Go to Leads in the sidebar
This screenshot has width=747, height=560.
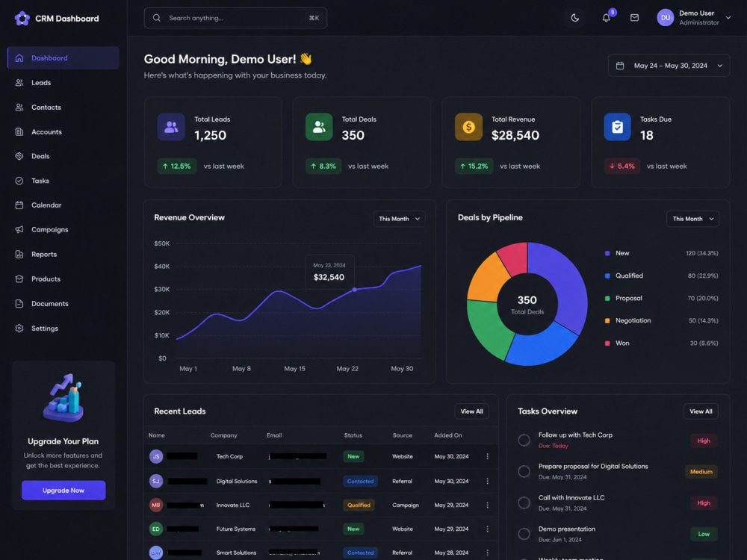63,82
